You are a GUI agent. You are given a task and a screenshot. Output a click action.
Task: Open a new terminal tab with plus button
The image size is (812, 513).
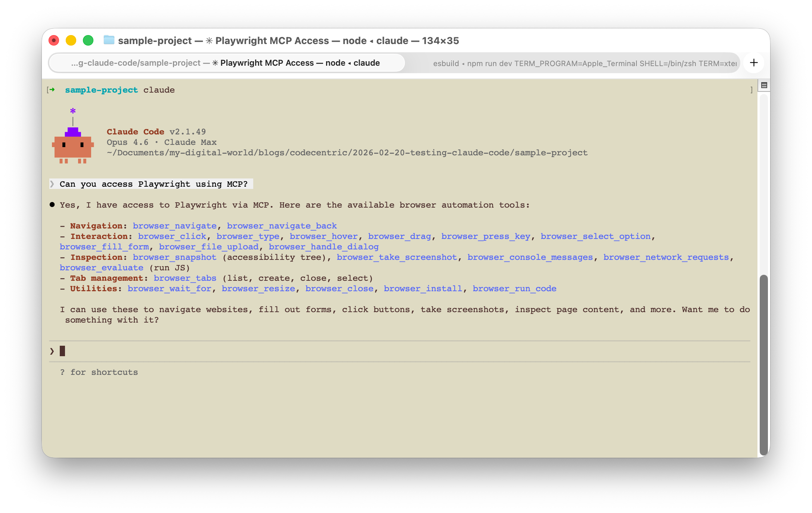(x=754, y=63)
